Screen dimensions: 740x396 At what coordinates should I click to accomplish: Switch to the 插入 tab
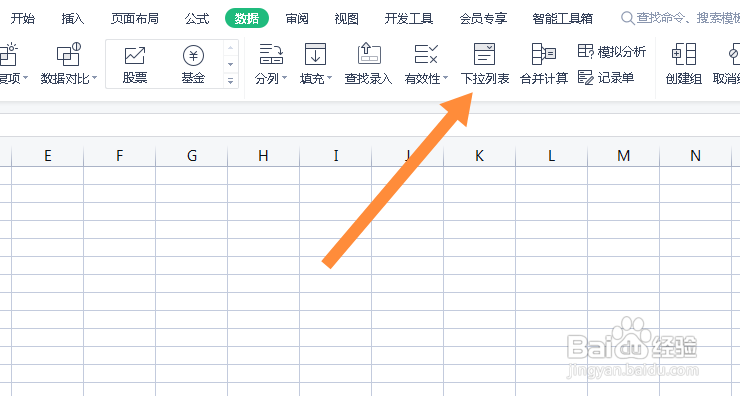(73, 18)
